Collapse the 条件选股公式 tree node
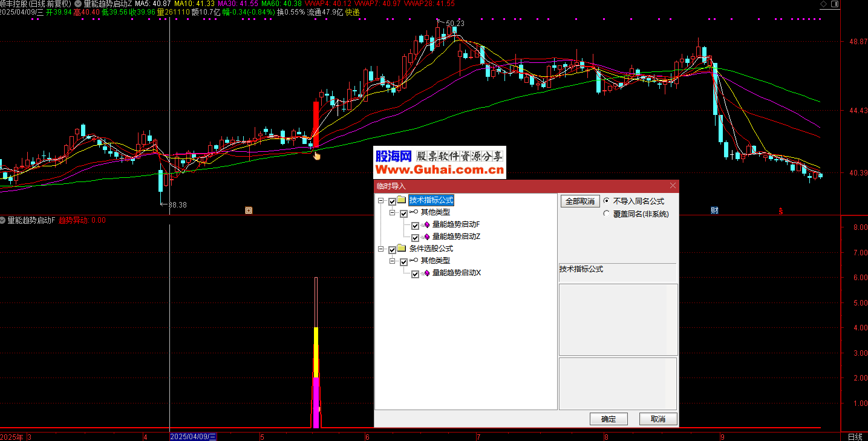The height and width of the screenshot is (441, 868). tap(380, 249)
